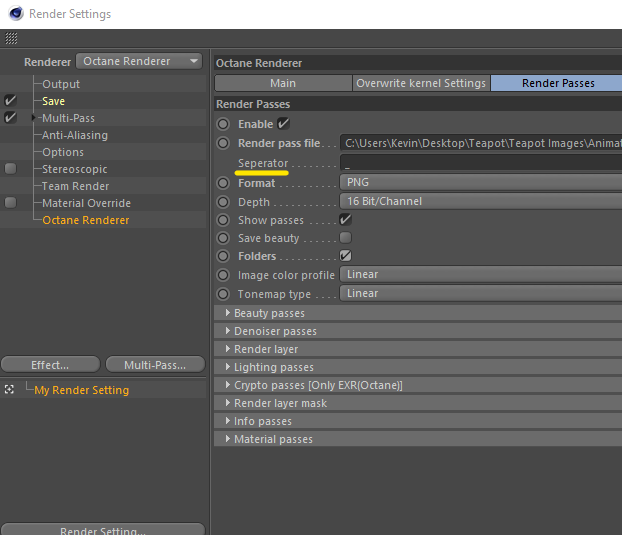
Task: Click the animation dot next to Image color profile
Action: click(223, 275)
